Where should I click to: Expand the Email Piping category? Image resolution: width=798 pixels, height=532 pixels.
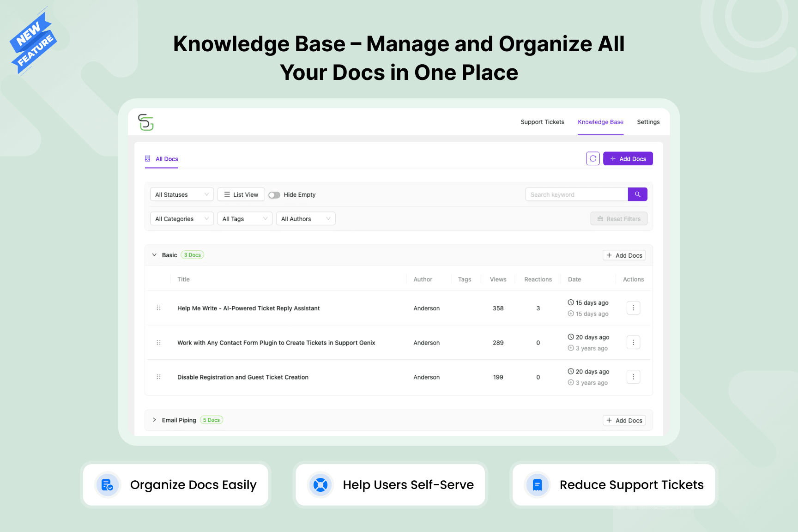(155, 420)
